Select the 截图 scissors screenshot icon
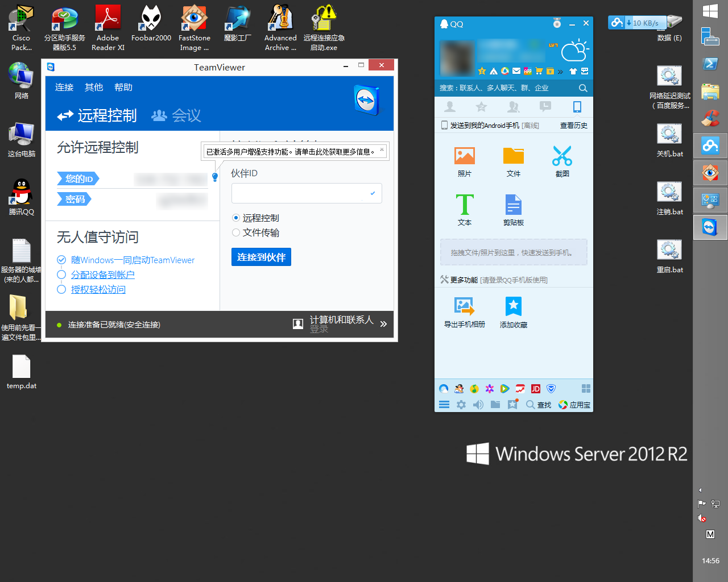This screenshot has height=582, width=728. (562, 156)
